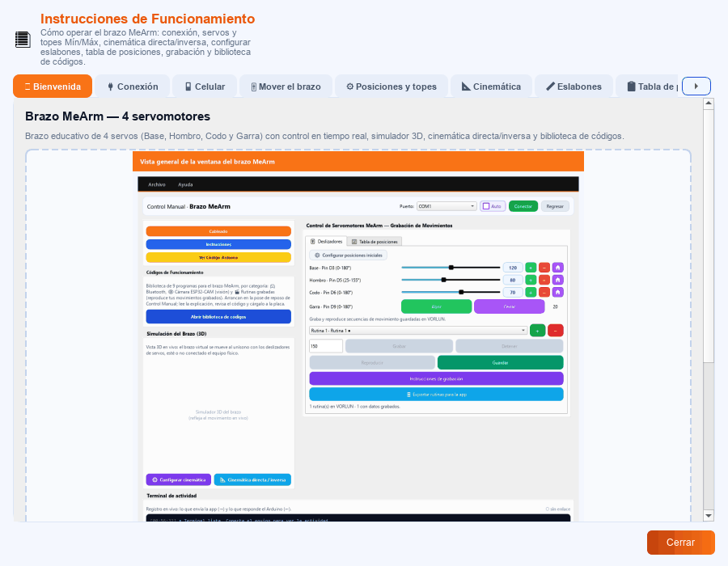Click Cinemática directa / inversa button in preview

[252, 479]
